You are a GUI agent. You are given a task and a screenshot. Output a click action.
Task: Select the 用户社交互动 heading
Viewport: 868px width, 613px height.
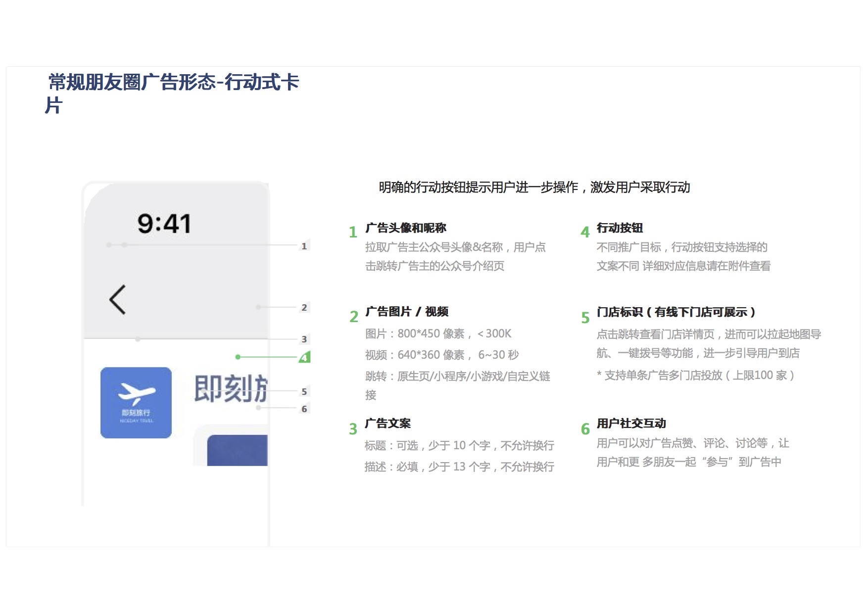click(631, 424)
